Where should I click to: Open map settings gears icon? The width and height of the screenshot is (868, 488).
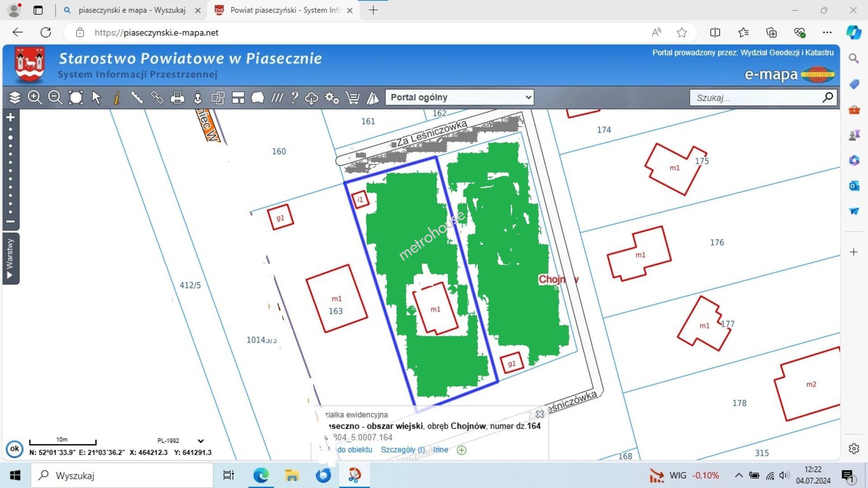(x=332, y=98)
